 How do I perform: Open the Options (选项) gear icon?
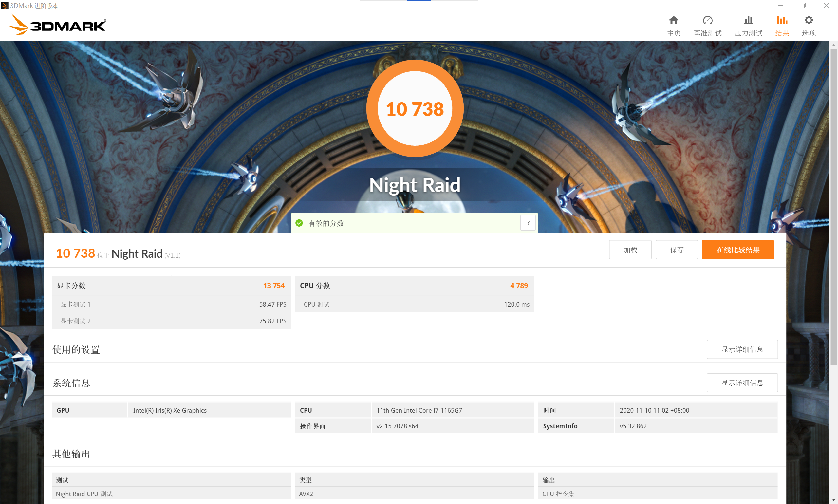click(809, 20)
